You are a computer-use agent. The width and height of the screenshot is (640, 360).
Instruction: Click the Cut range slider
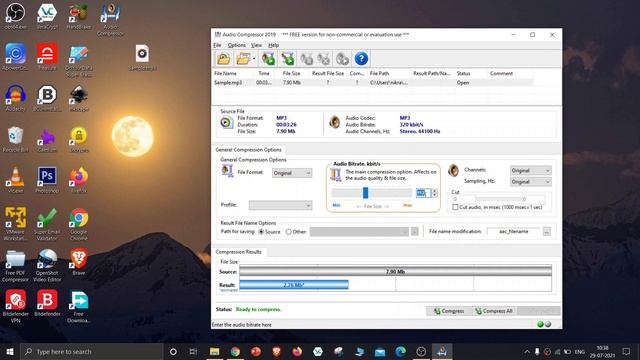pyautogui.click(x=499, y=199)
